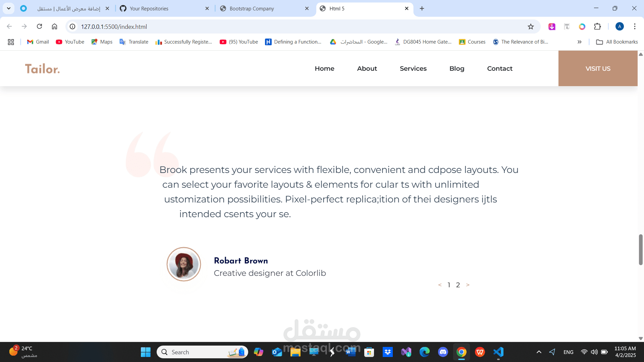Expand the system tray hidden icons
Viewport: 644px width, 362px height.
click(539, 352)
